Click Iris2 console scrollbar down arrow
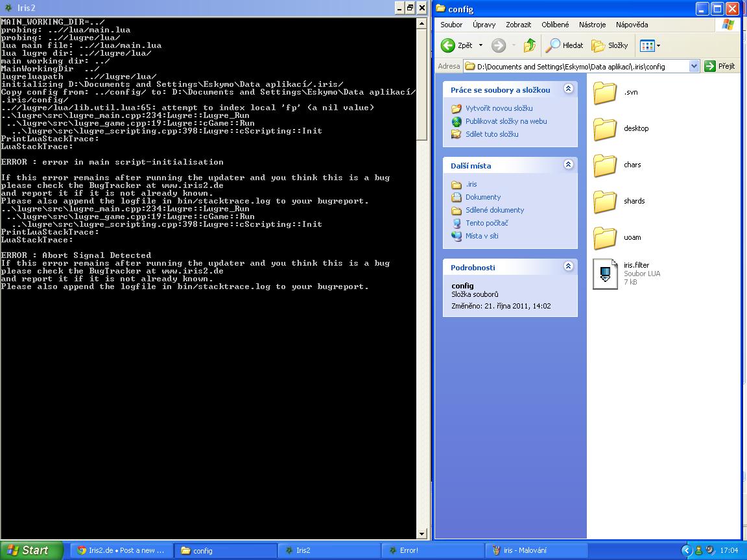This screenshot has height=560, width=747. click(x=421, y=534)
